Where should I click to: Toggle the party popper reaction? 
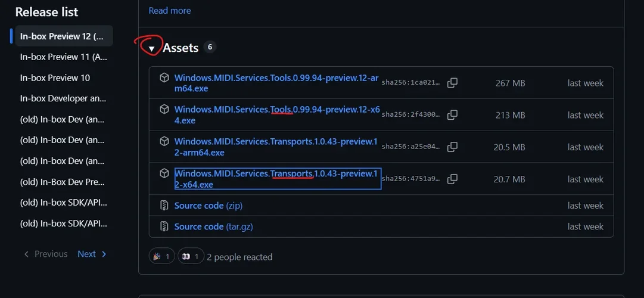pyautogui.click(x=162, y=256)
